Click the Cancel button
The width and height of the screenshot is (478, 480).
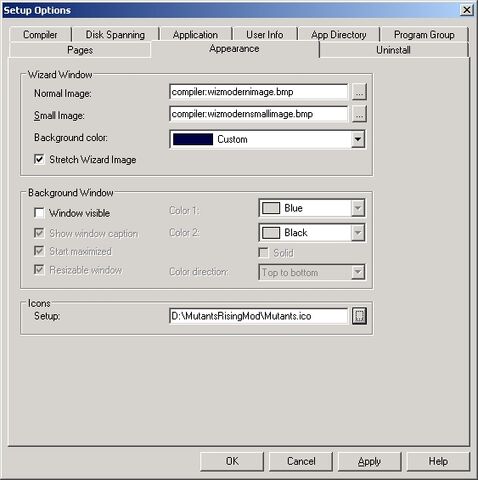301,461
